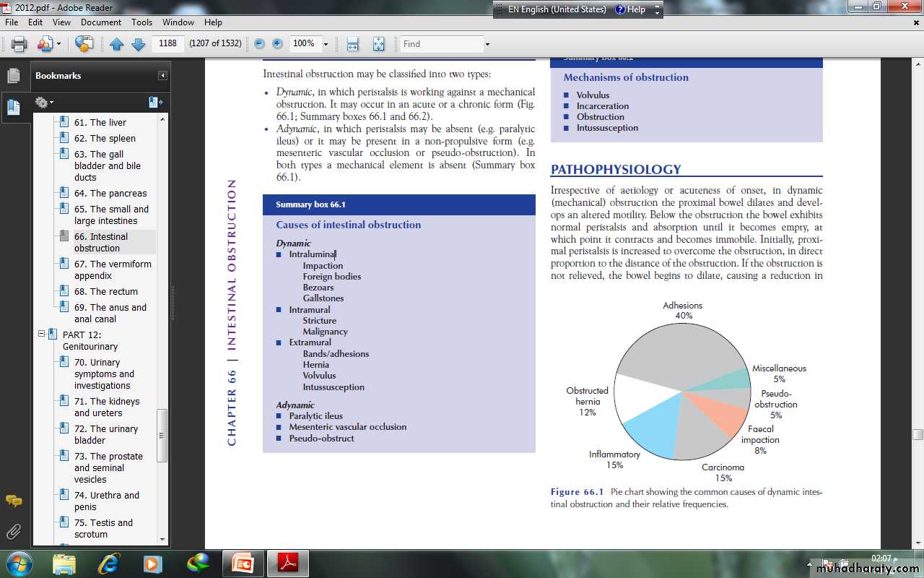
Task: Open the Comments panel icon
Action: [x=14, y=501]
